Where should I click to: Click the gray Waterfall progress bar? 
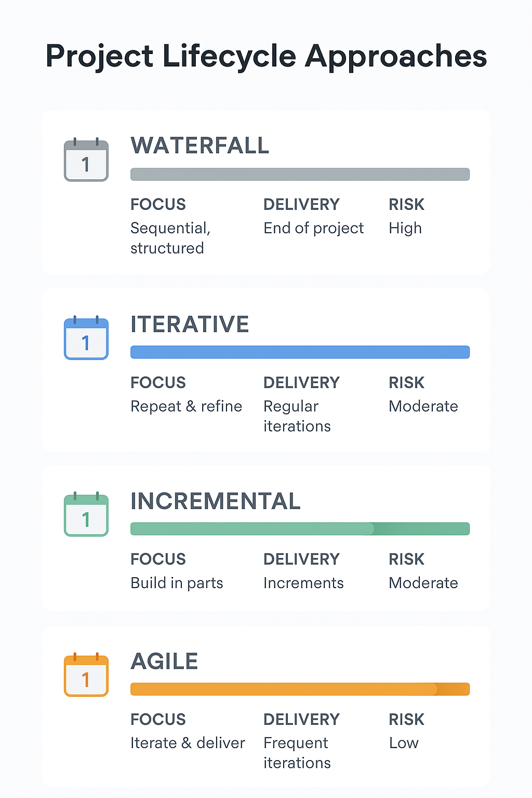click(x=300, y=175)
